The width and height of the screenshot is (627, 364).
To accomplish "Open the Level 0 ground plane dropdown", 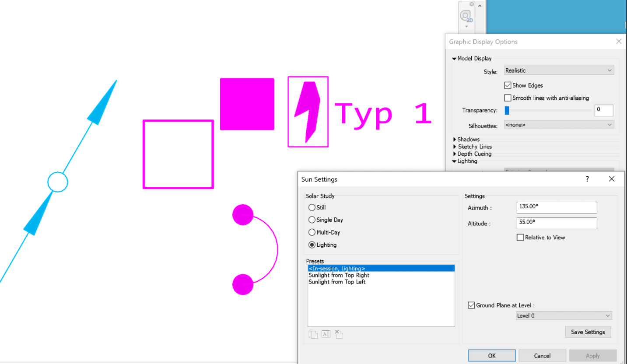I will (564, 315).
